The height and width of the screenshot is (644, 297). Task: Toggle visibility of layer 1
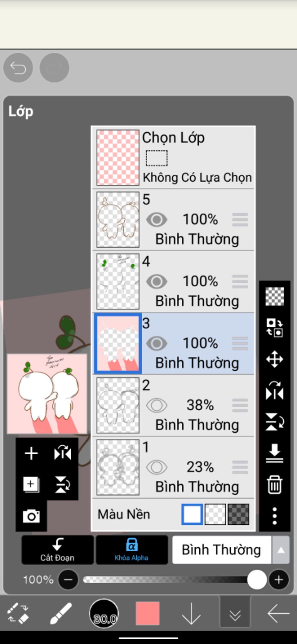point(157,467)
